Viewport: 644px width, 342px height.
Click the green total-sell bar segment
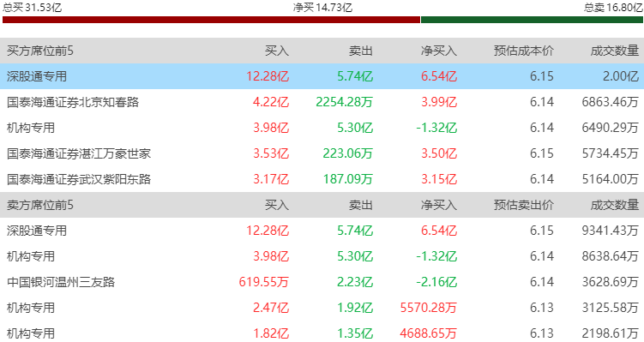(x=532, y=20)
